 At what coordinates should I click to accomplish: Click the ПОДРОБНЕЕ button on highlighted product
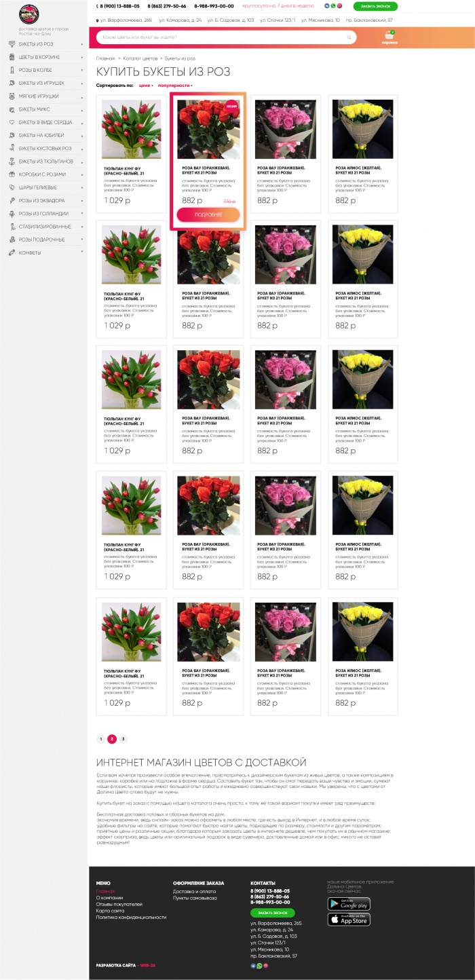[208, 215]
